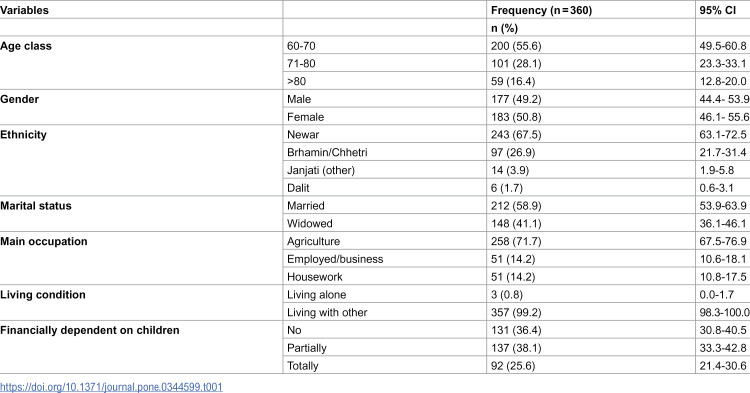Image resolution: width=750 pixels, height=393 pixels.
Task: Click the 92 (25.6) Totally value
Action: pyautogui.click(x=513, y=366)
